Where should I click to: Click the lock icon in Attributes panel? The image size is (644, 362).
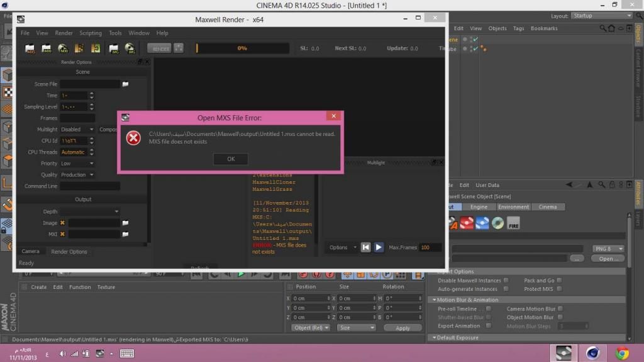click(x=612, y=184)
